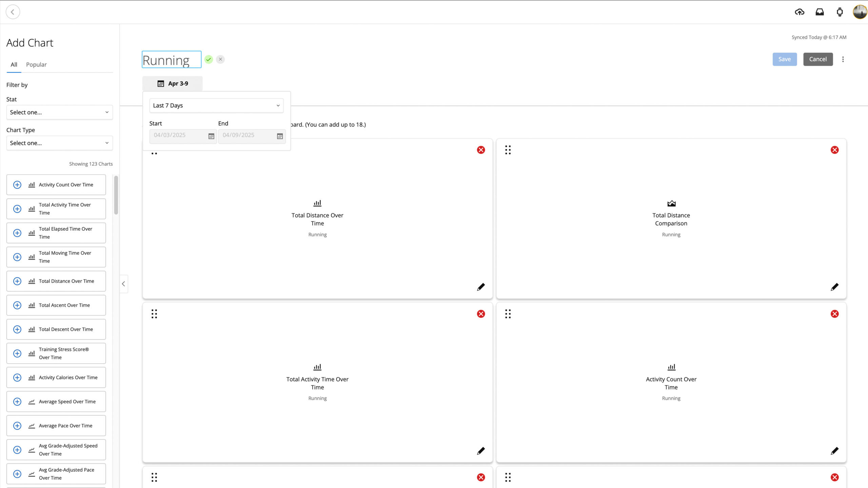Add the Average Pace Over Time chart
This screenshot has height=488, width=868.
tap(17, 426)
